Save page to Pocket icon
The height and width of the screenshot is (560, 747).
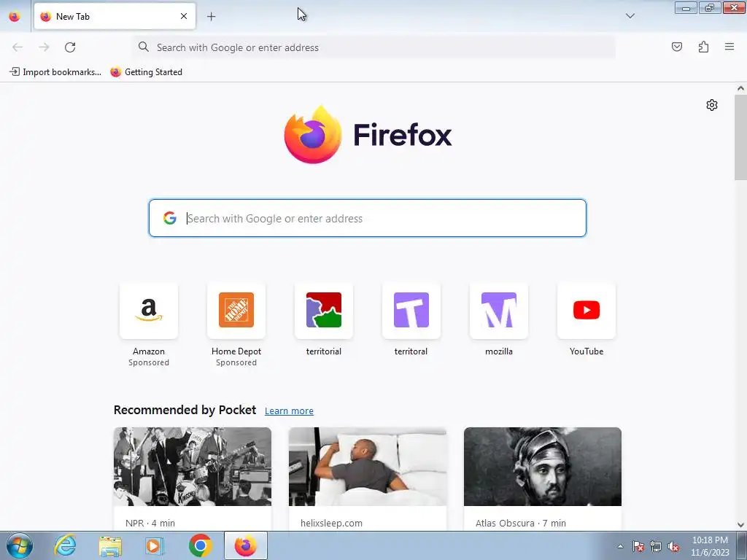click(676, 47)
